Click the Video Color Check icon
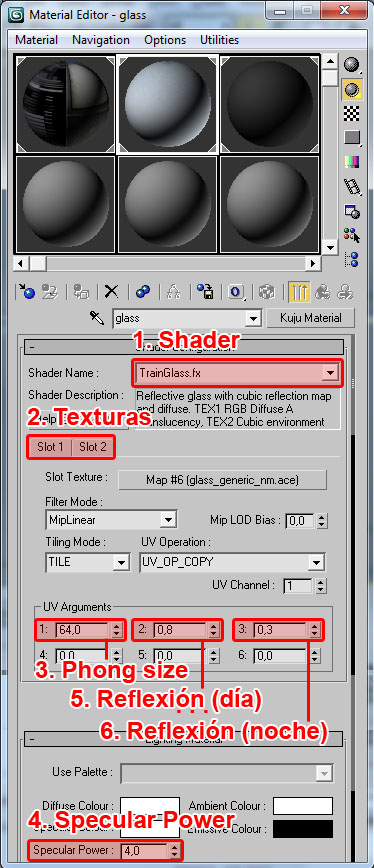This screenshot has width=374, height=868. click(351, 161)
